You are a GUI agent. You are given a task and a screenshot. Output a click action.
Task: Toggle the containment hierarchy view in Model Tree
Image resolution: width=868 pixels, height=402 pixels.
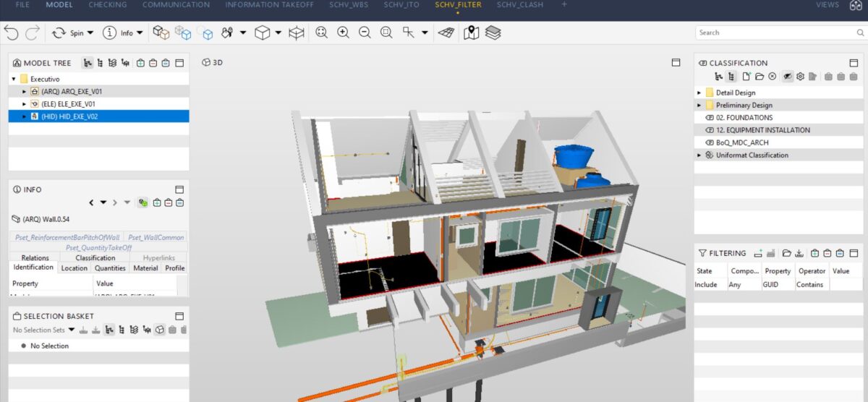point(88,63)
